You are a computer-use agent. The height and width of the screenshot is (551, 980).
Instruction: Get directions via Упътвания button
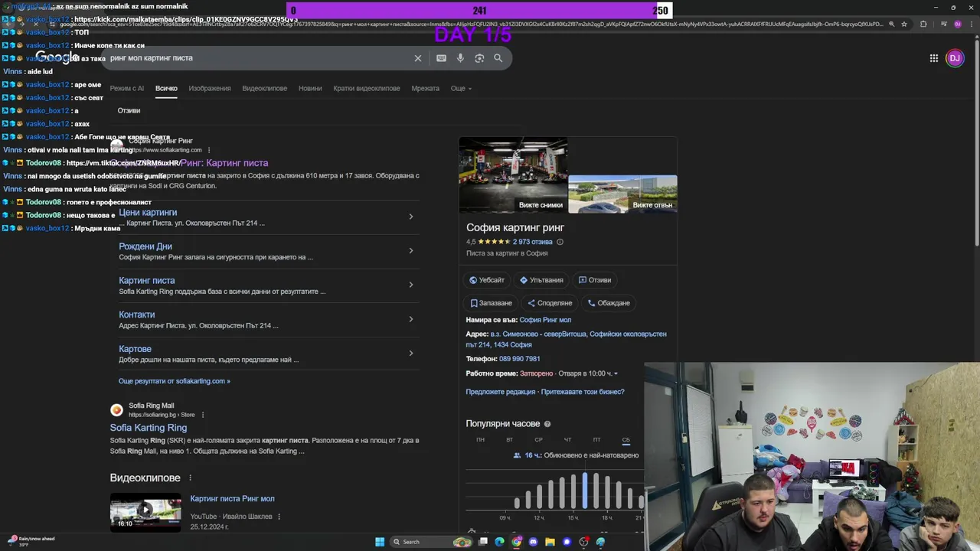(x=542, y=280)
